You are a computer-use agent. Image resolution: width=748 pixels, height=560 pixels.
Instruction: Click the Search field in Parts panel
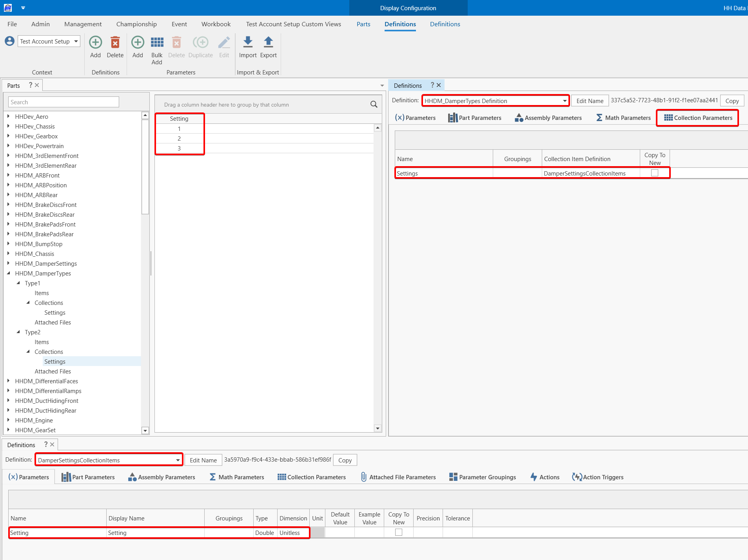64,102
